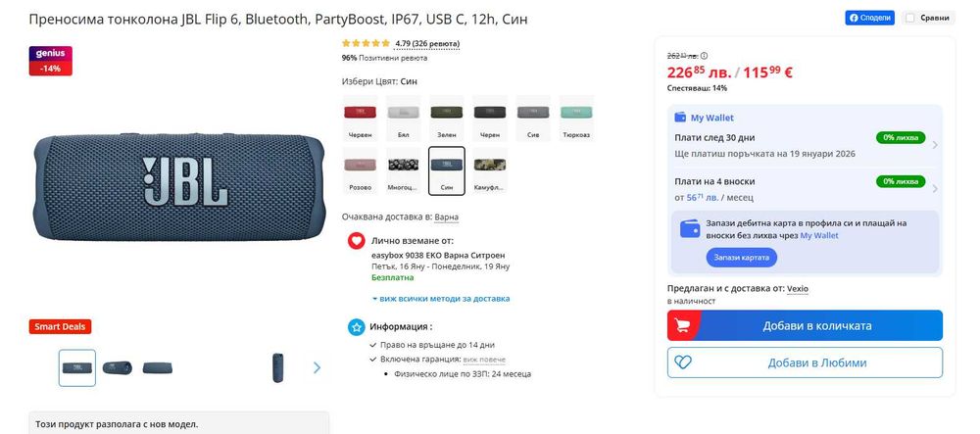Click the genius badge on product image
Image resolution: width=980 pixels, height=434 pixels.
51,61
